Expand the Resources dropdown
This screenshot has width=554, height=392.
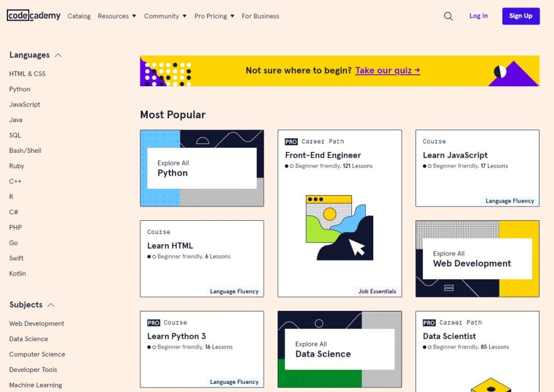point(116,16)
